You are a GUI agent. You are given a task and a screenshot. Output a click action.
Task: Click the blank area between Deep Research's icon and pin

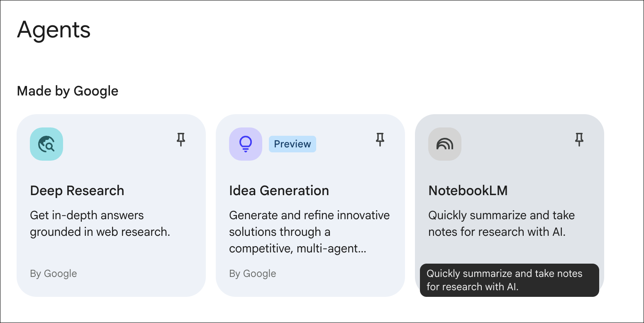(119, 144)
